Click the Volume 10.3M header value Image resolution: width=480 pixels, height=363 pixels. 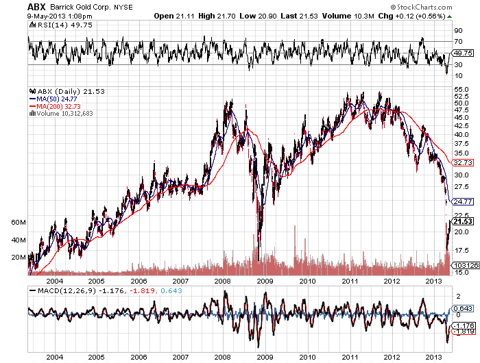348,16
